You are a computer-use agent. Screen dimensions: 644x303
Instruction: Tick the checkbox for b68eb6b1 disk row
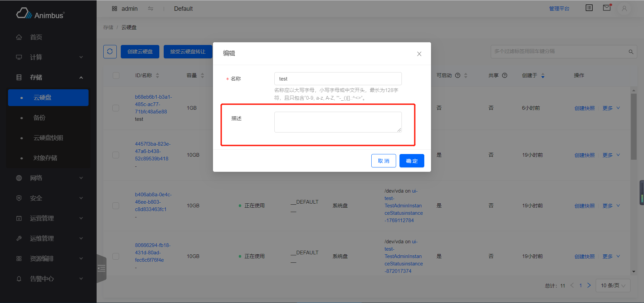(x=116, y=108)
